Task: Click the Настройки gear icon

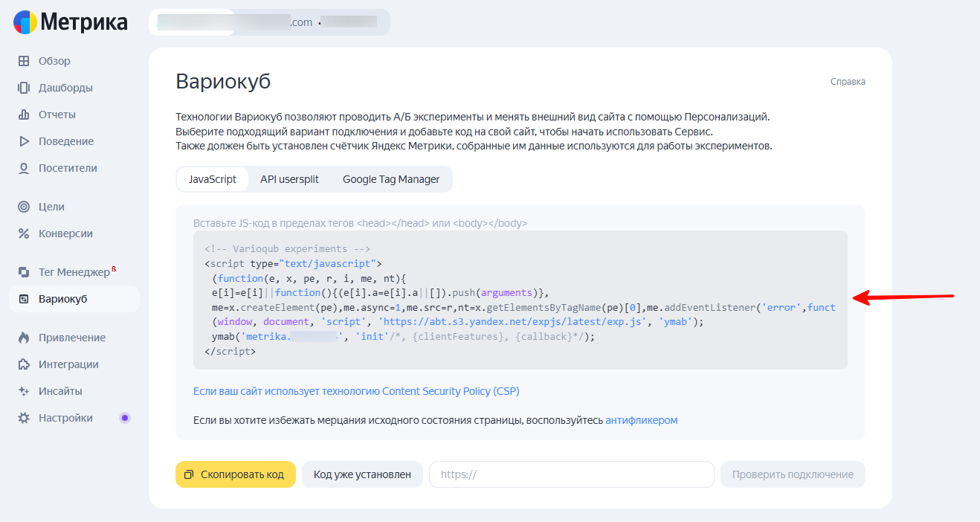Action: [24, 418]
